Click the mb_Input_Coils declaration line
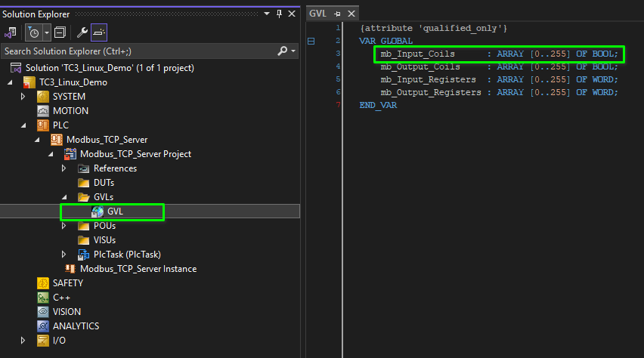This screenshot has height=358, width=644. (x=499, y=54)
